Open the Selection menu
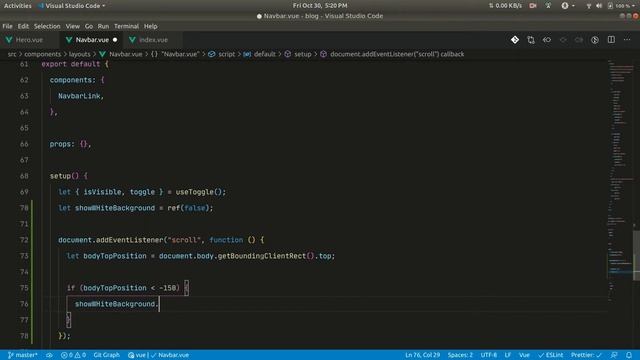The height and width of the screenshot is (360, 640). (x=47, y=26)
